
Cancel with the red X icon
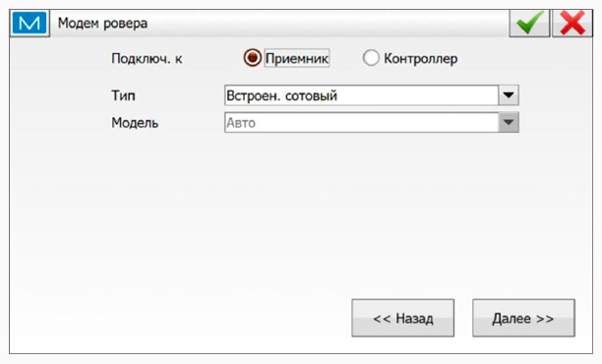pyautogui.click(x=572, y=24)
